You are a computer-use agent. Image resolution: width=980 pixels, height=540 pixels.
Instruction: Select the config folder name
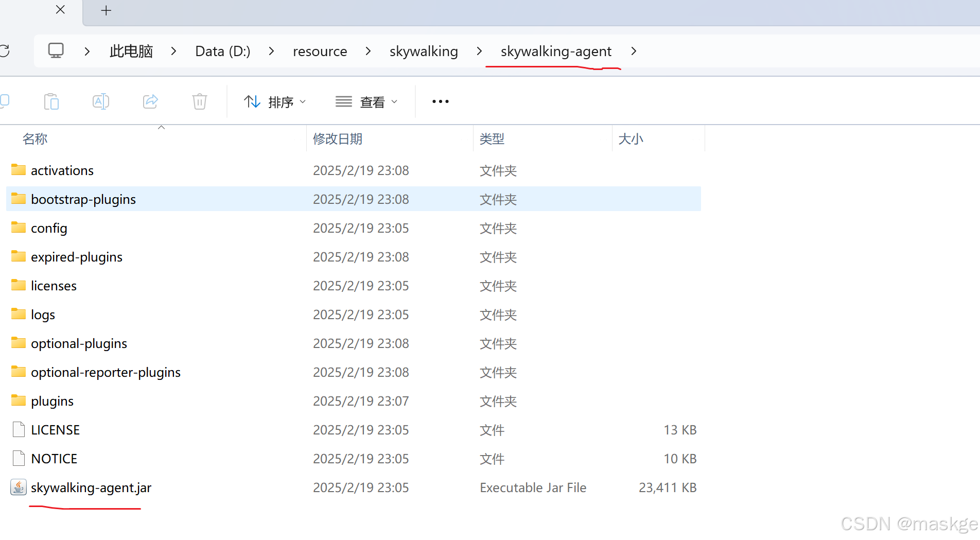pos(49,228)
